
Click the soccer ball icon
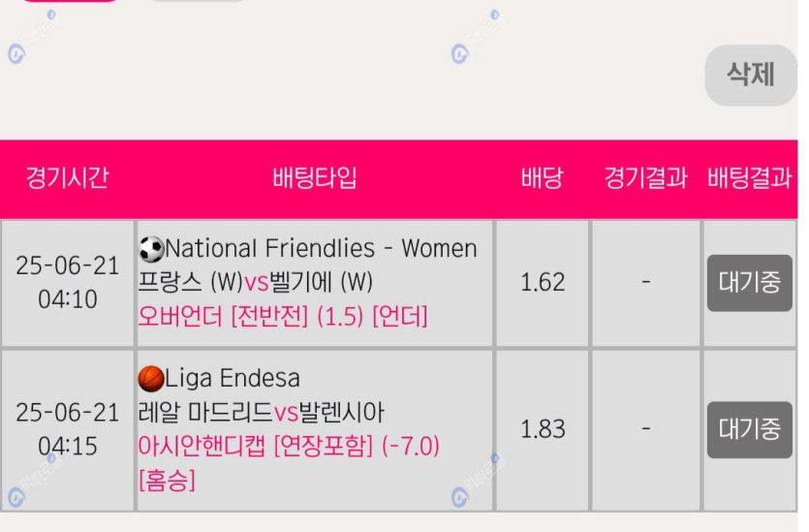click(151, 249)
